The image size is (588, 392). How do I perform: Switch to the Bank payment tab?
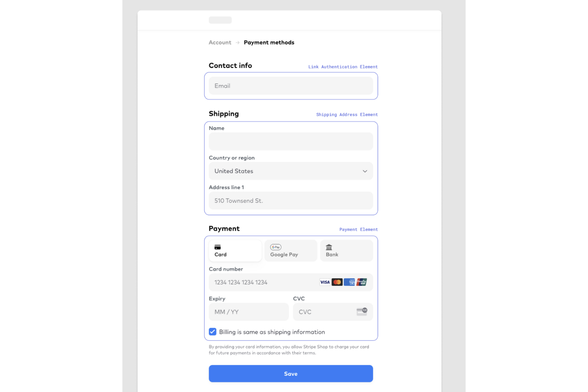coord(346,251)
